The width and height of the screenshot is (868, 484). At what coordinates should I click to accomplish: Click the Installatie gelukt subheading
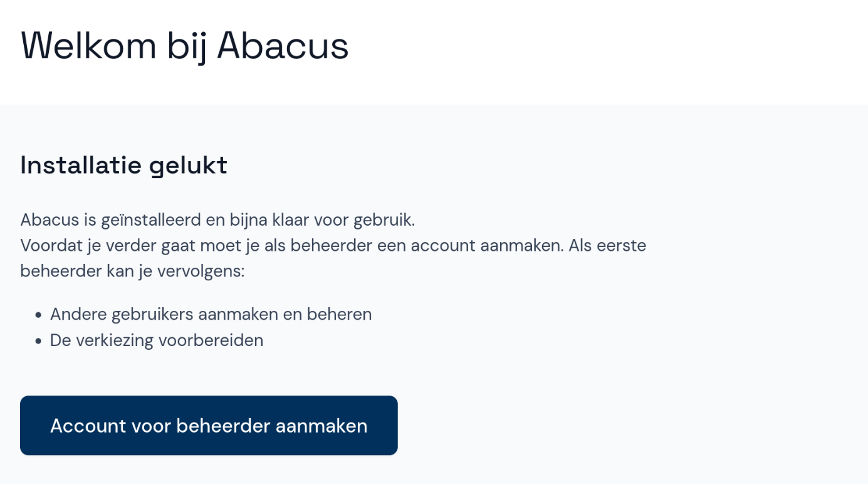123,165
